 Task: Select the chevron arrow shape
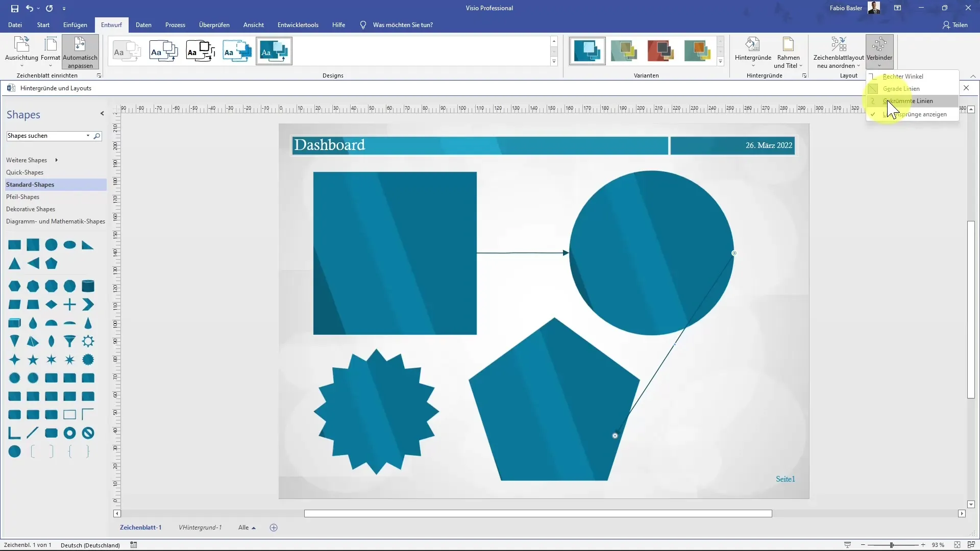pos(88,305)
